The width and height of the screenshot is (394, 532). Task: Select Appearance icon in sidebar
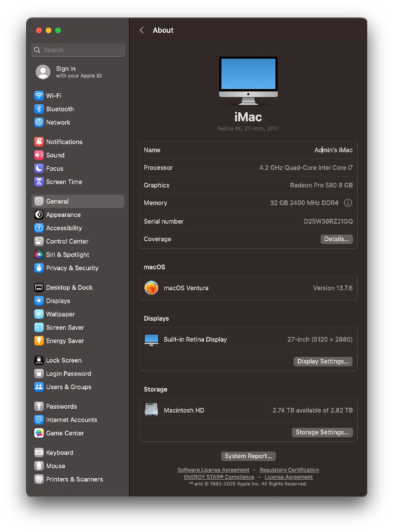tap(39, 215)
